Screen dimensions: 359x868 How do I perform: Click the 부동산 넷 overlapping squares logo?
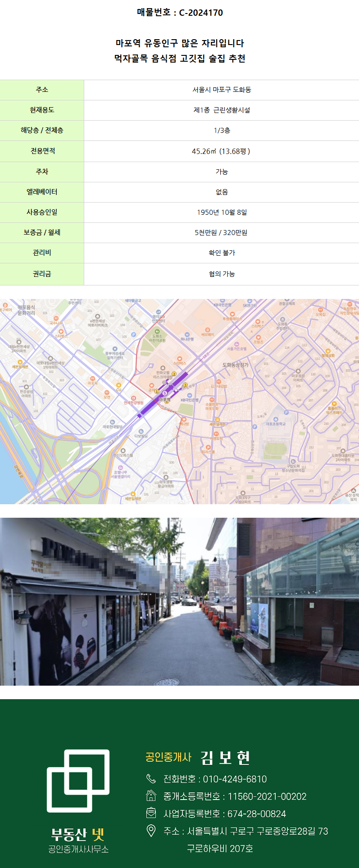pyautogui.click(x=78, y=781)
